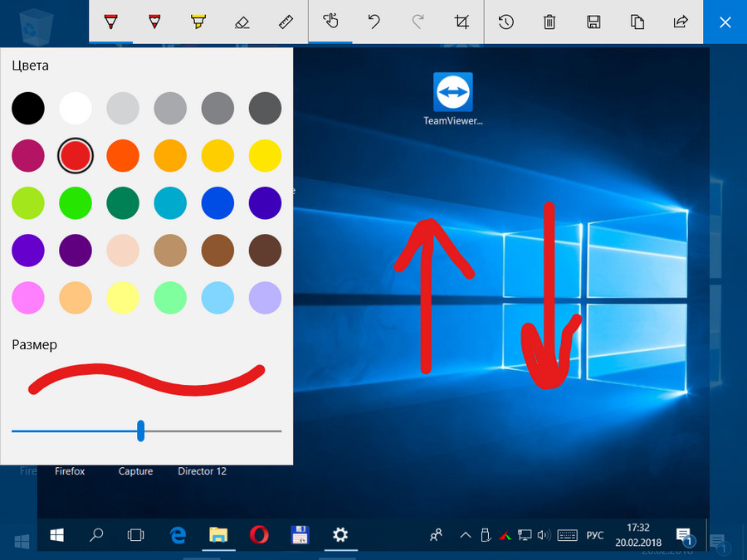Screen dimensions: 747x560
Task: Open Start menu in captured taskbar
Action: click(57, 535)
